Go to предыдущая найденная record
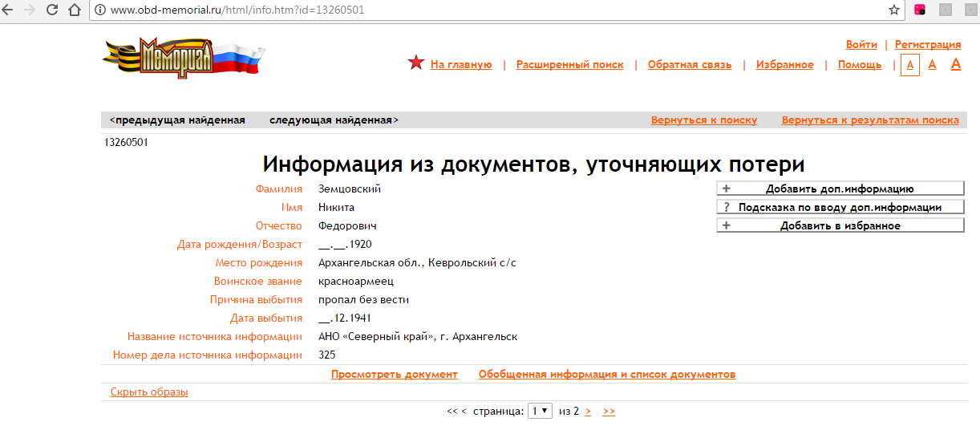 [177, 120]
